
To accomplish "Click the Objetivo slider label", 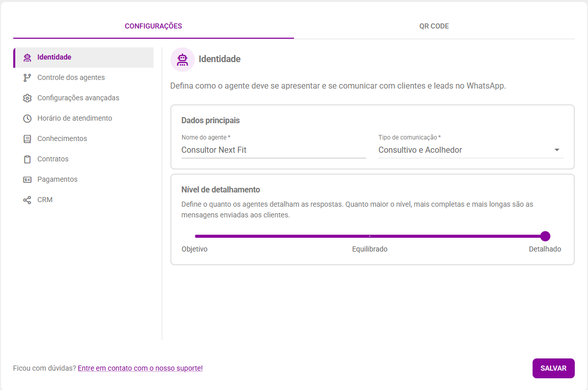I will tap(194, 249).
